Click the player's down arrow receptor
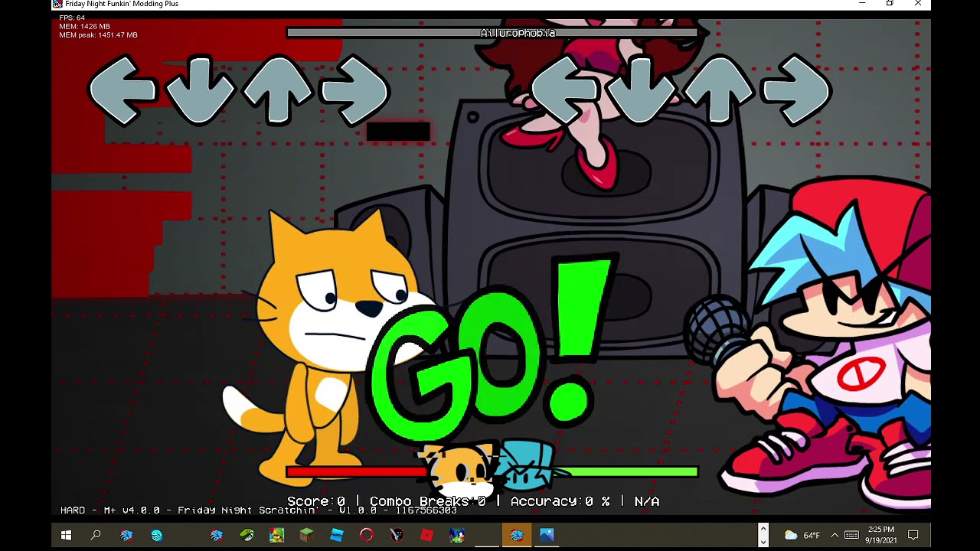The image size is (980, 551). [642, 90]
